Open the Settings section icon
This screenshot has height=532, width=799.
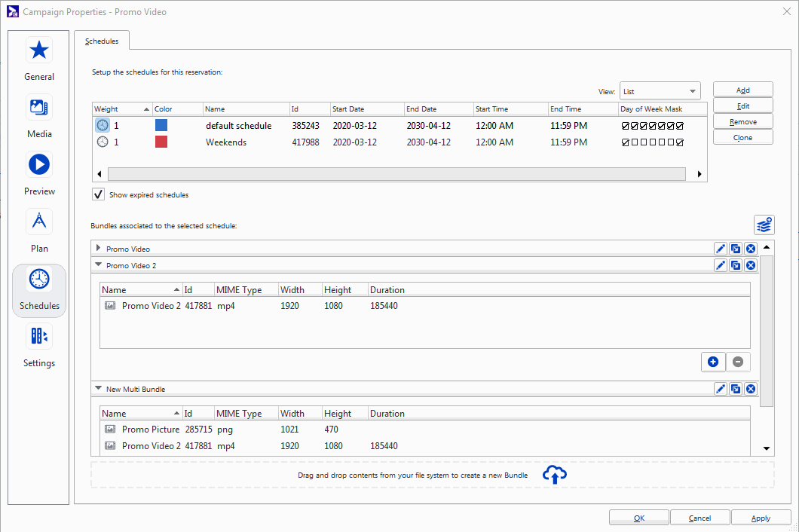39,336
